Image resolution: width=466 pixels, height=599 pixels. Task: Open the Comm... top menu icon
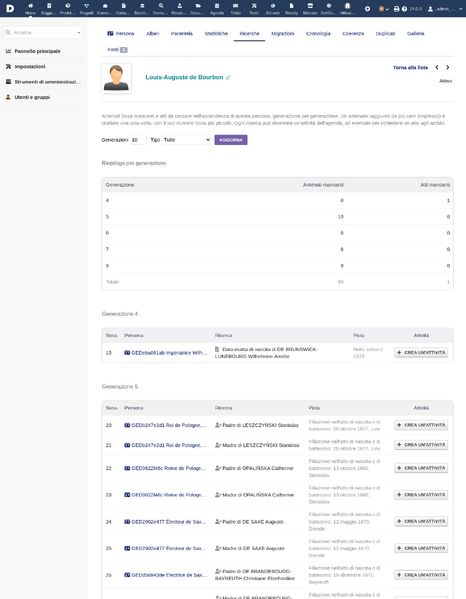(105, 6)
